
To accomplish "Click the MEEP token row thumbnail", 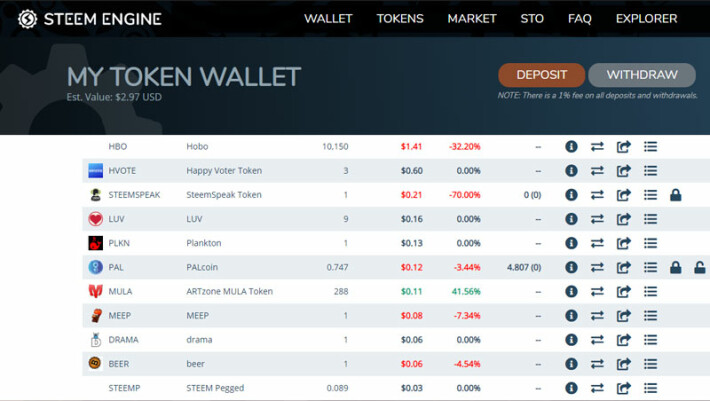I will pos(96,315).
